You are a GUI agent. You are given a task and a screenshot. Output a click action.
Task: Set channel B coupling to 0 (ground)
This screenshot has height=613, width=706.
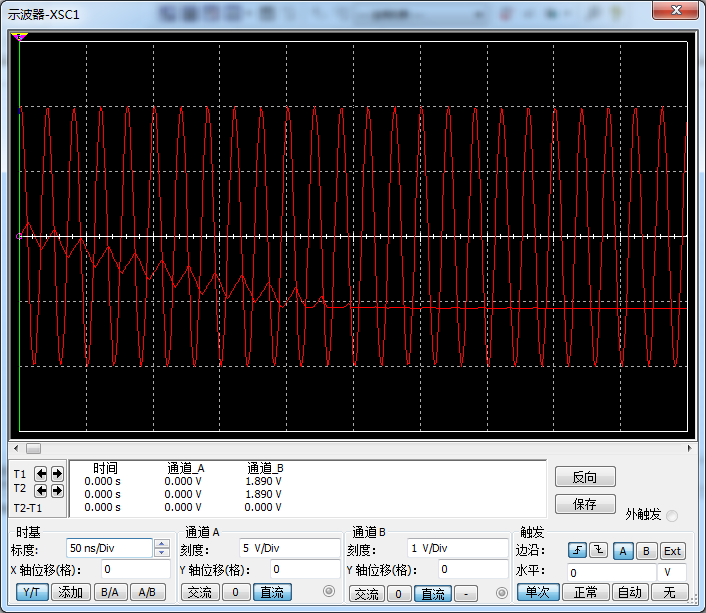coord(398,594)
